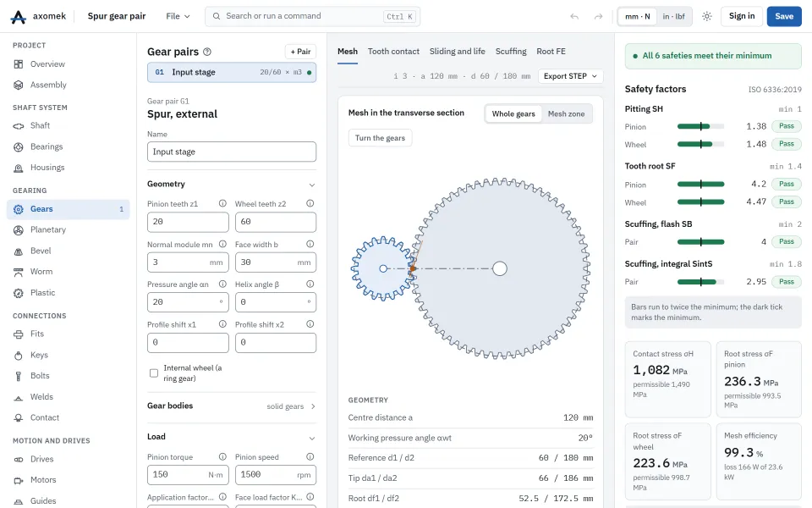Enable the Internal wheel ring gear checkbox
The image size is (812, 508).
(154, 373)
